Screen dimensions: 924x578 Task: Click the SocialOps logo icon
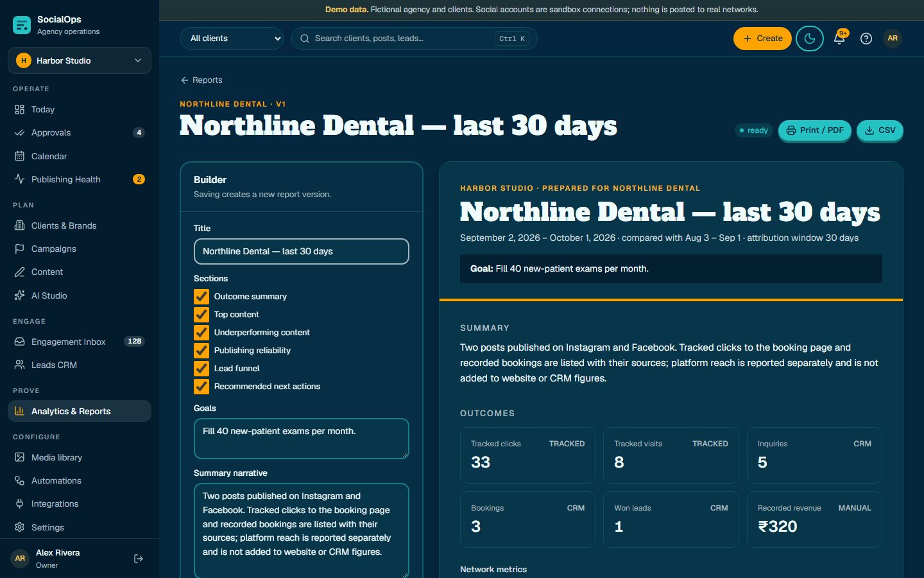(22, 25)
